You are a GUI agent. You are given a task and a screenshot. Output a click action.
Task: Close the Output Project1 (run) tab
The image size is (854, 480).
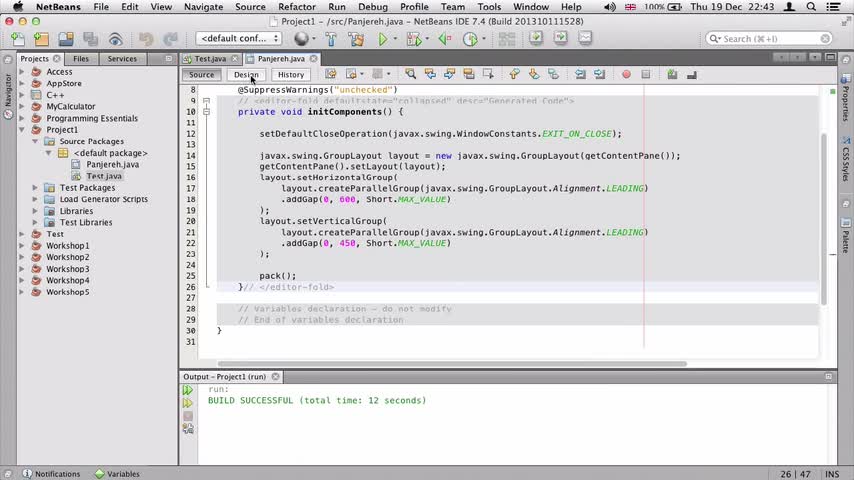[276, 376]
